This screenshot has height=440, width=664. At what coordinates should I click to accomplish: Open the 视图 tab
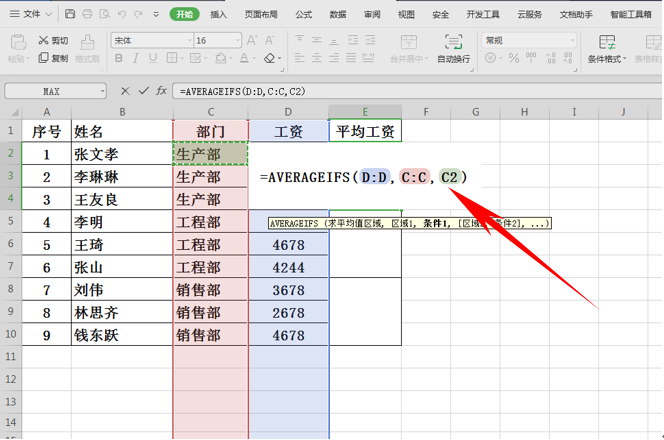click(x=406, y=14)
